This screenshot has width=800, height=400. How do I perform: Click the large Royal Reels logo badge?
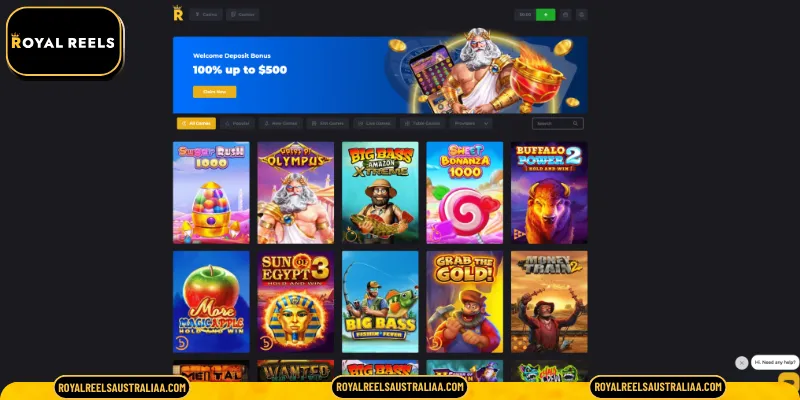(64, 42)
